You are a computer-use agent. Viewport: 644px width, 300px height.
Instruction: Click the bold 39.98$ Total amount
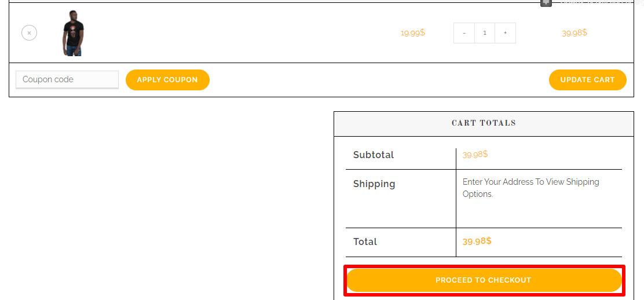click(477, 241)
